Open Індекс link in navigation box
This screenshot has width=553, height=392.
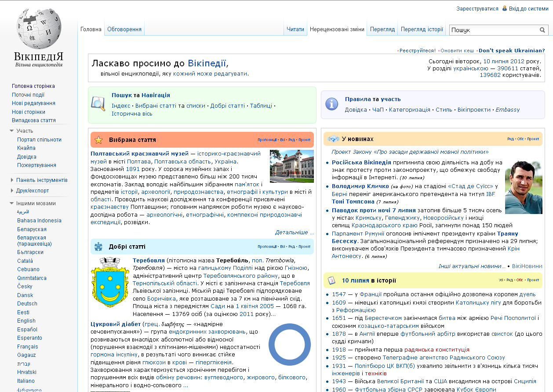121,106
